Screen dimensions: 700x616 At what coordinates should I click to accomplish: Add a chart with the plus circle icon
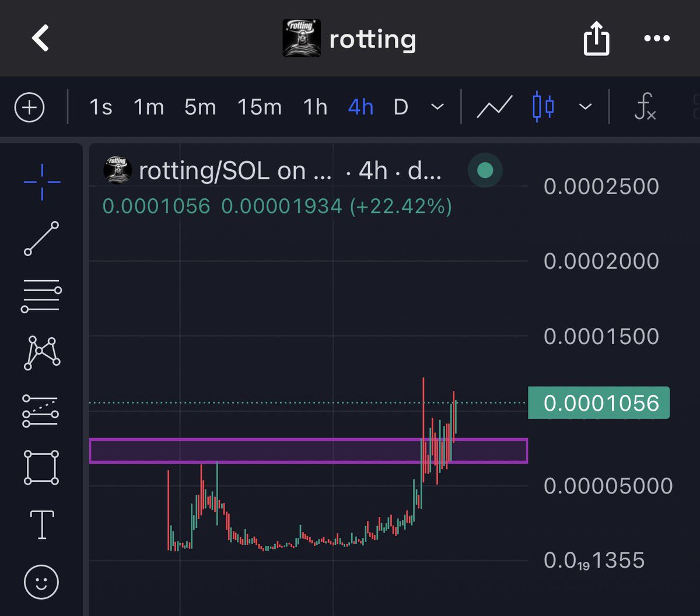(29, 107)
